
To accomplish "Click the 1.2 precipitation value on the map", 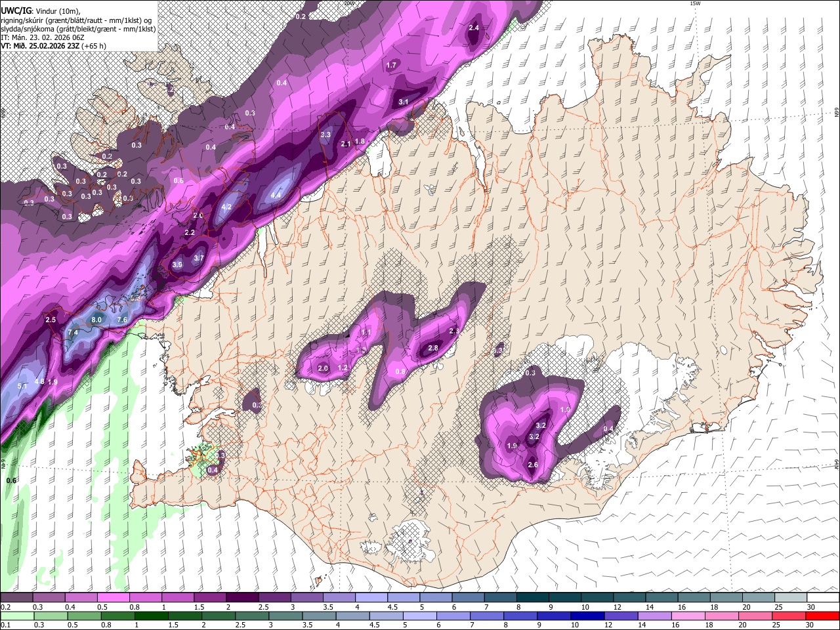I will 343,368.
